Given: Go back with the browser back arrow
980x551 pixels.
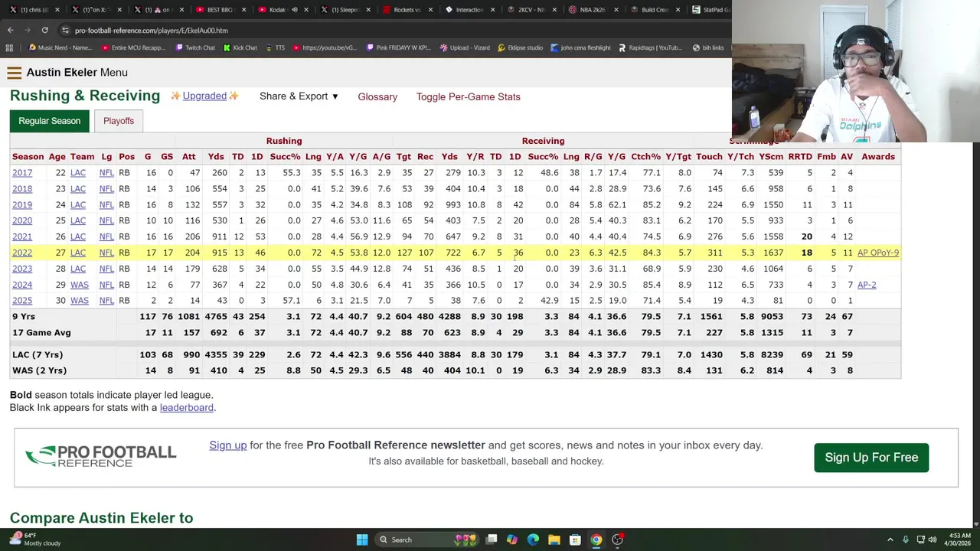Looking at the screenshot, I should point(11,30).
